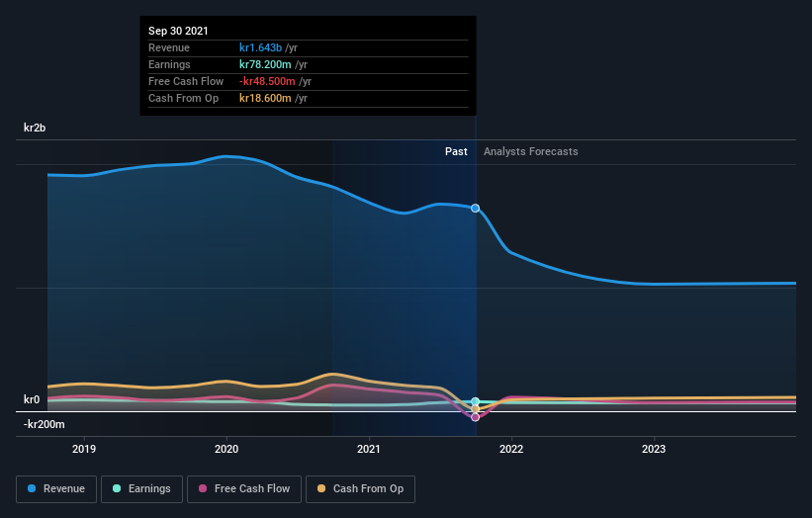The width and height of the screenshot is (812, 518).
Task: Click the teal Earnings legend dot
Action: pyautogui.click(x=117, y=488)
